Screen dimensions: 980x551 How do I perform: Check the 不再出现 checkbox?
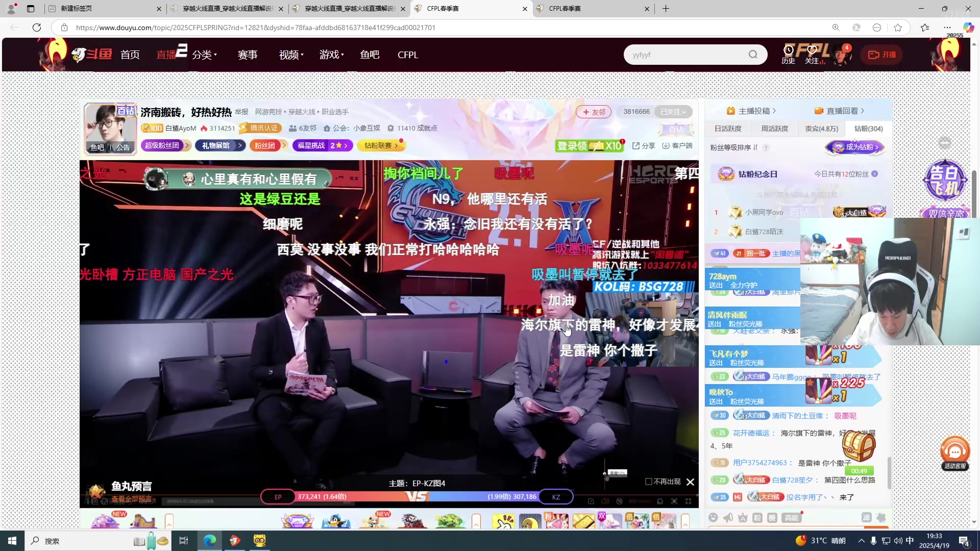click(x=649, y=482)
